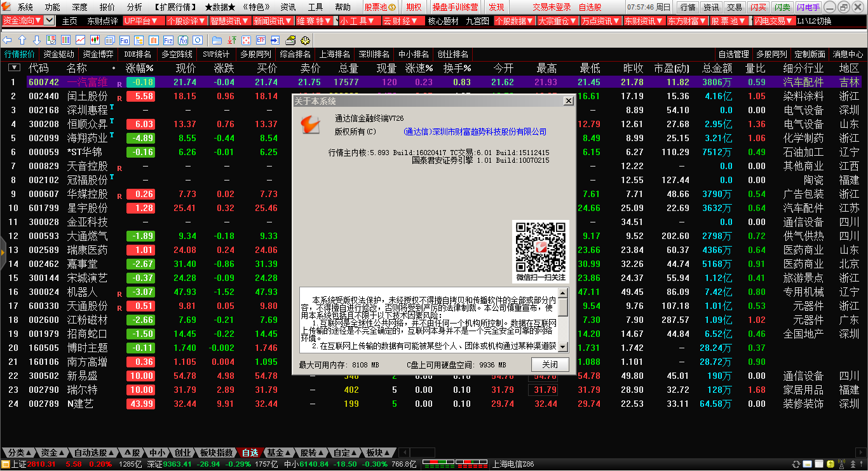Click the red dotted-frame toolbar icon
Image resolution: width=868 pixels, height=471 pixels.
click(x=246, y=40)
